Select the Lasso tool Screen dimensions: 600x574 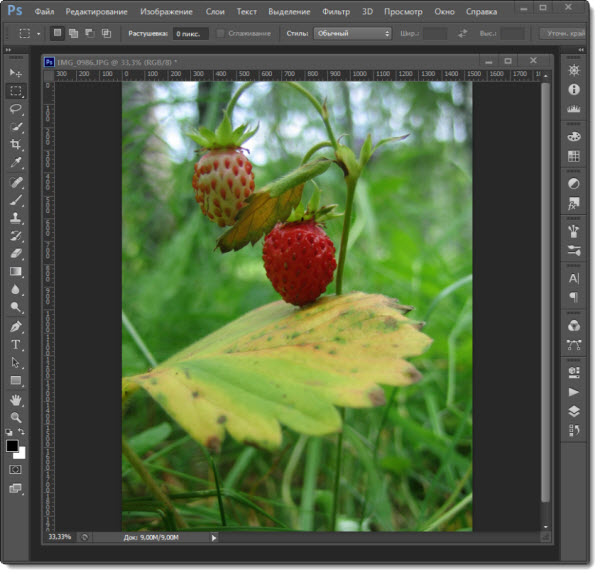click(16, 108)
